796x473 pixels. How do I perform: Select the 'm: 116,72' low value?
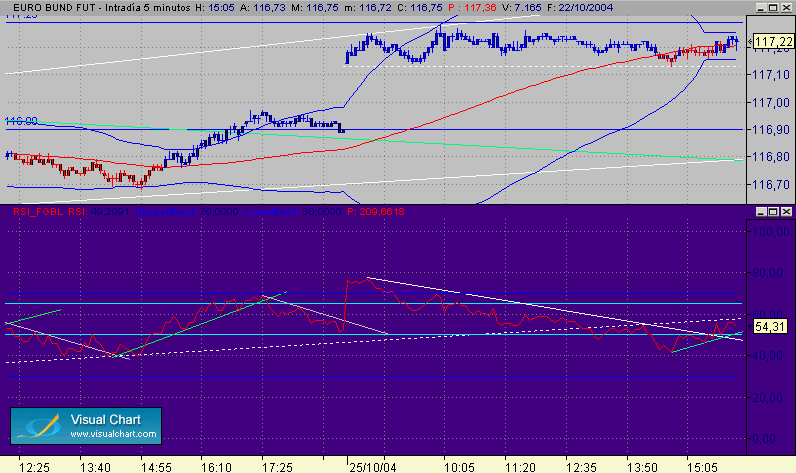click(x=368, y=8)
